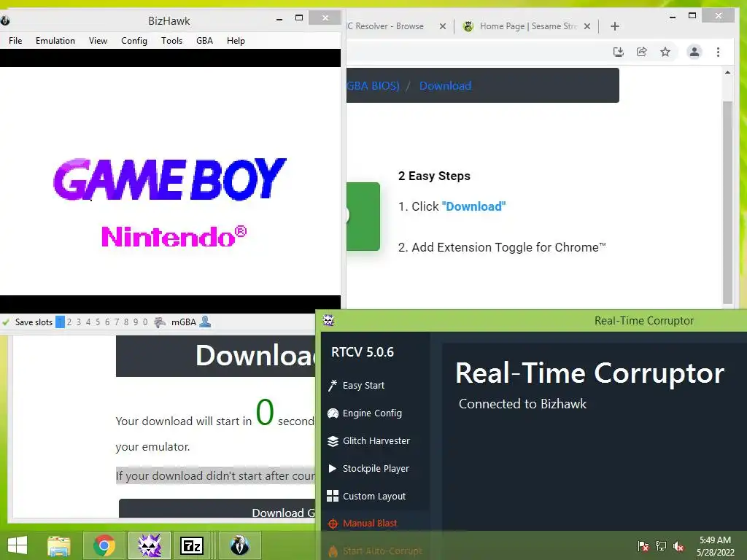Select save slot 2 in BizHawk

pos(69,322)
